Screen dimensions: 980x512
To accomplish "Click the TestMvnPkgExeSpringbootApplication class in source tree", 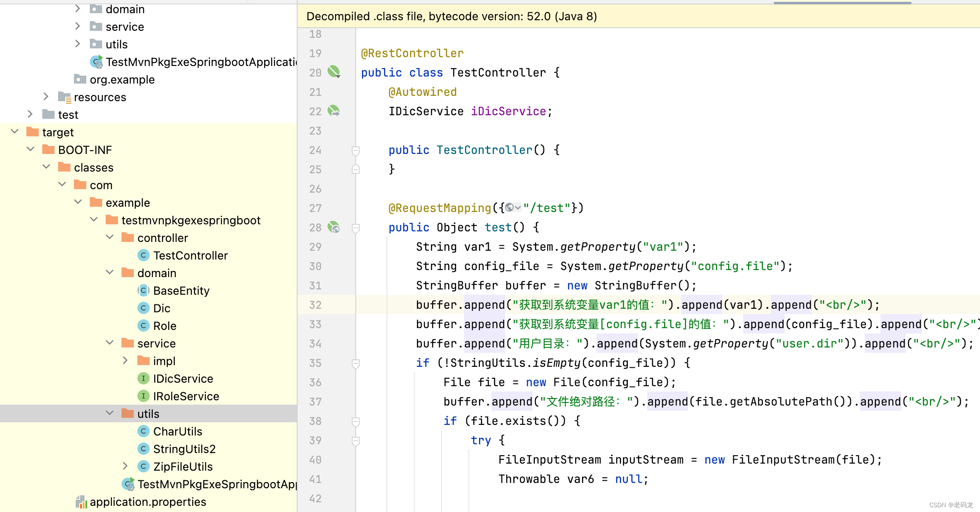I will click(x=200, y=62).
